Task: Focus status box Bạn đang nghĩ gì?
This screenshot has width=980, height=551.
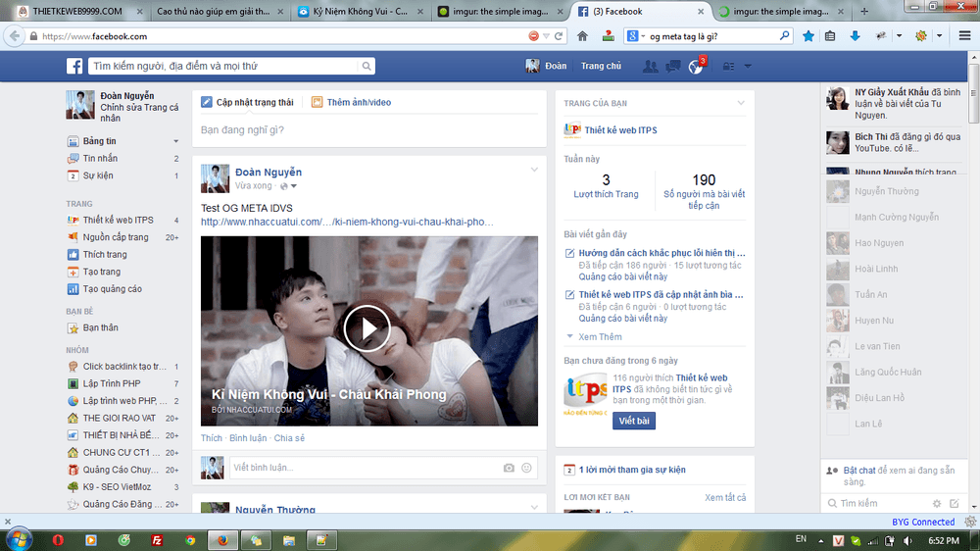Action: tap(368, 130)
